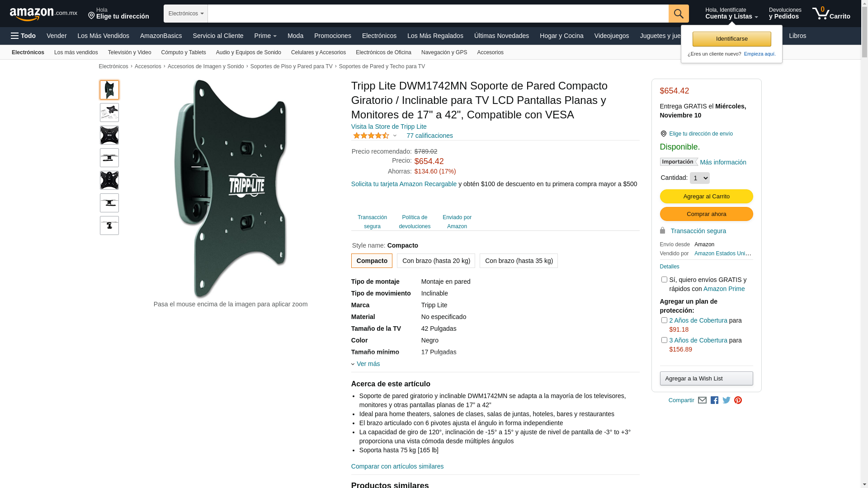
Task: Open the Promociones menu item
Action: point(333,36)
